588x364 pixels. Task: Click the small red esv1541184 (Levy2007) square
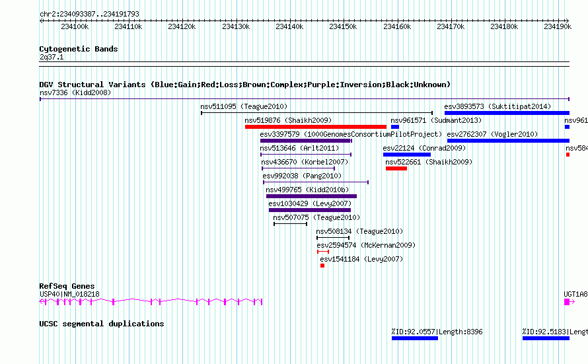point(322,266)
